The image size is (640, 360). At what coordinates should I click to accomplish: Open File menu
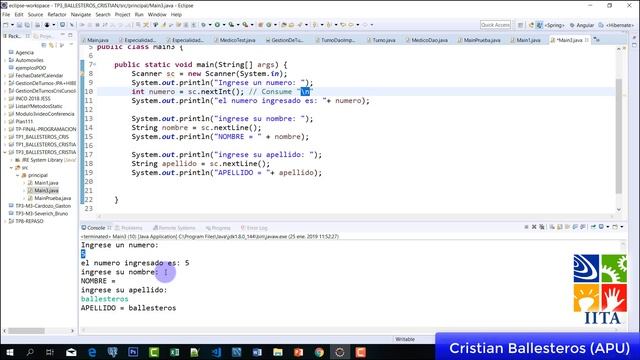[x=6, y=14]
